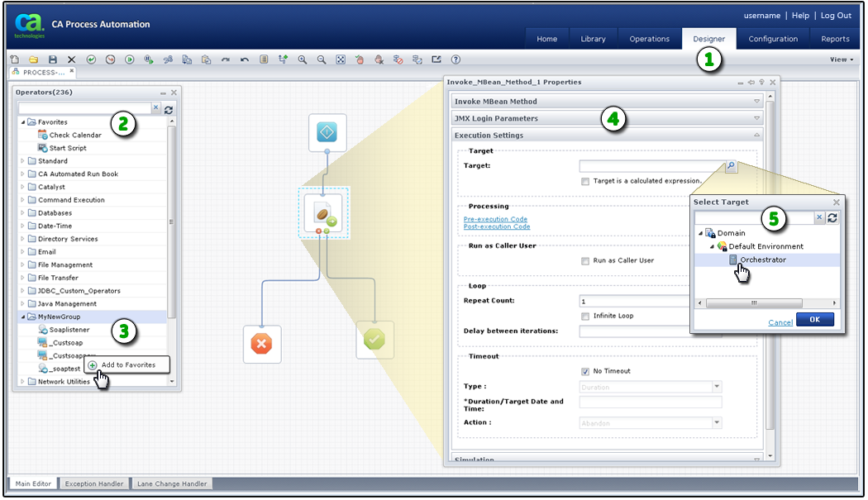Image resolution: width=868 pixels, height=500 pixels.
Task: Fit the diagram to the window
Action: click(341, 59)
